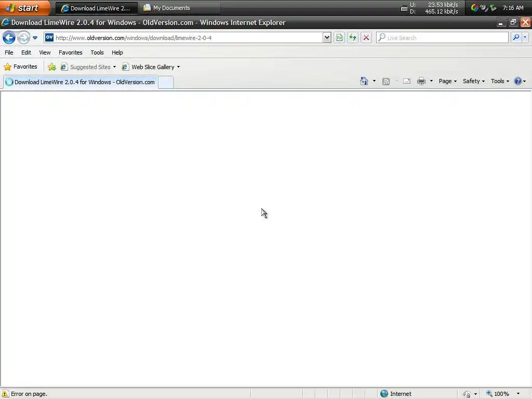This screenshot has height=399, width=532.
Task: Switch to Download LimeWire taskbar button
Action: coord(96,8)
